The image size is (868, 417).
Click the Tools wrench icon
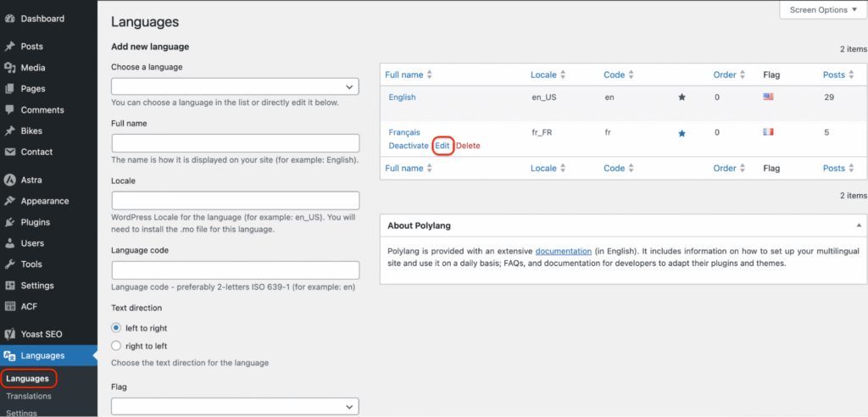[9, 264]
